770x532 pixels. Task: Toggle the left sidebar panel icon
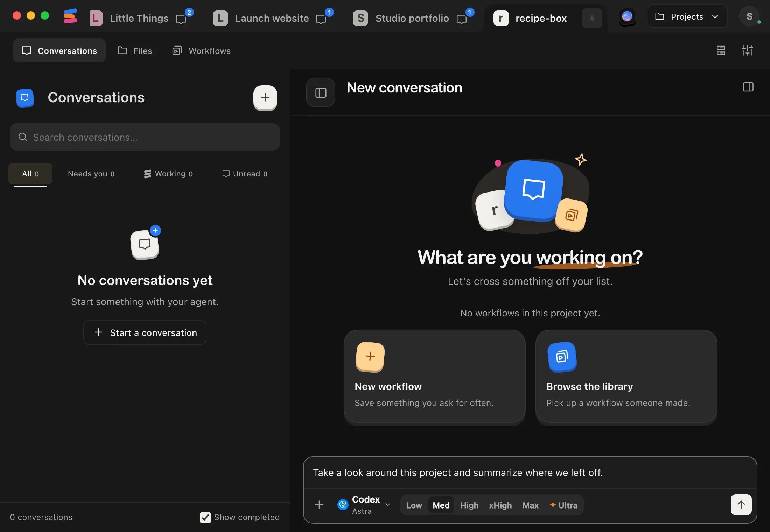[x=321, y=92]
